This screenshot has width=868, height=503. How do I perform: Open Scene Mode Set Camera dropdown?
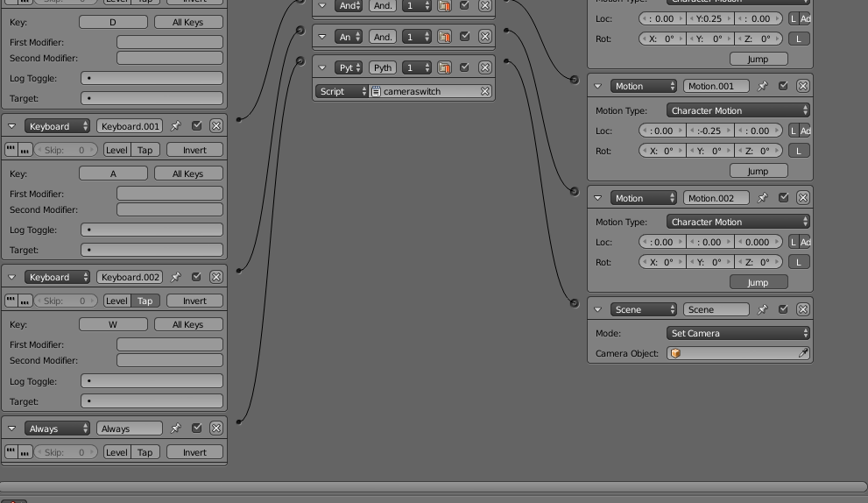click(x=737, y=333)
